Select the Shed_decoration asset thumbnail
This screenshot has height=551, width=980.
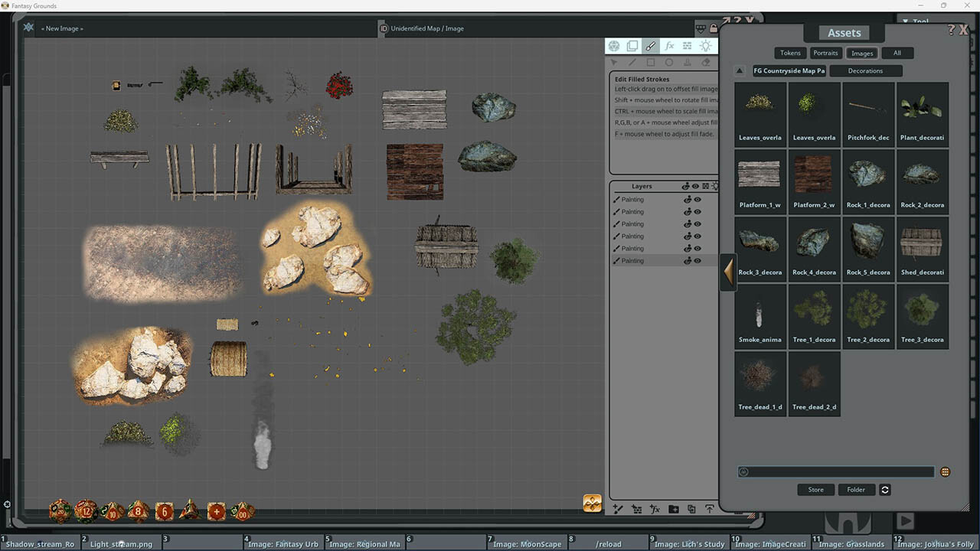(x=922, y=248)
